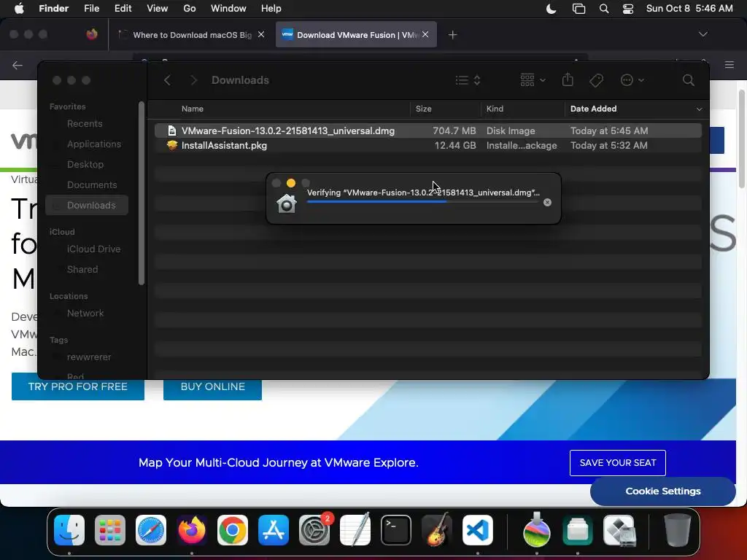Open System Settings from the Dock

314,531
